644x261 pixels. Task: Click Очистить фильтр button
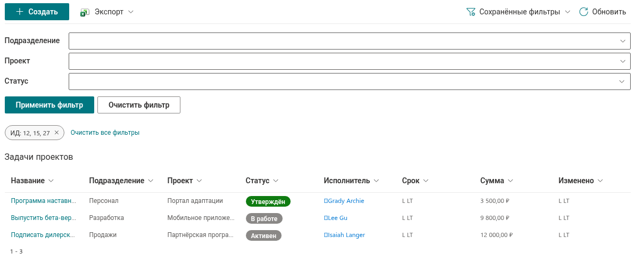click(139, 105)
